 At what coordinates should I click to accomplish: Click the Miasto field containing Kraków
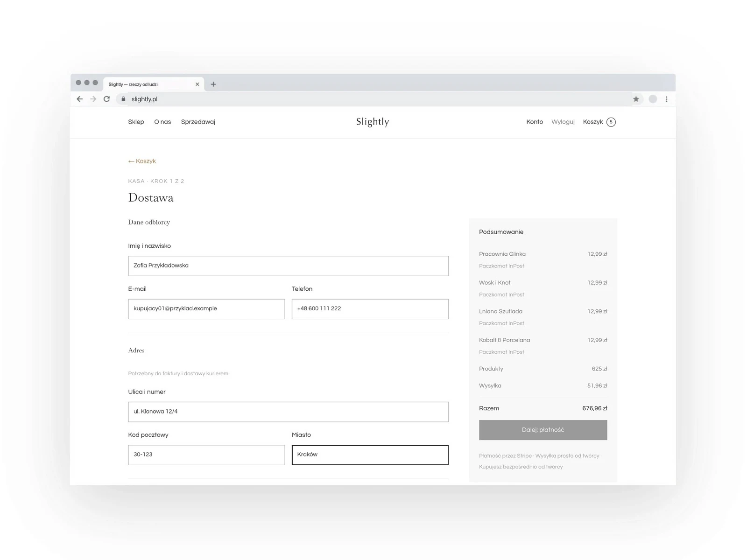tap(370, 455)
